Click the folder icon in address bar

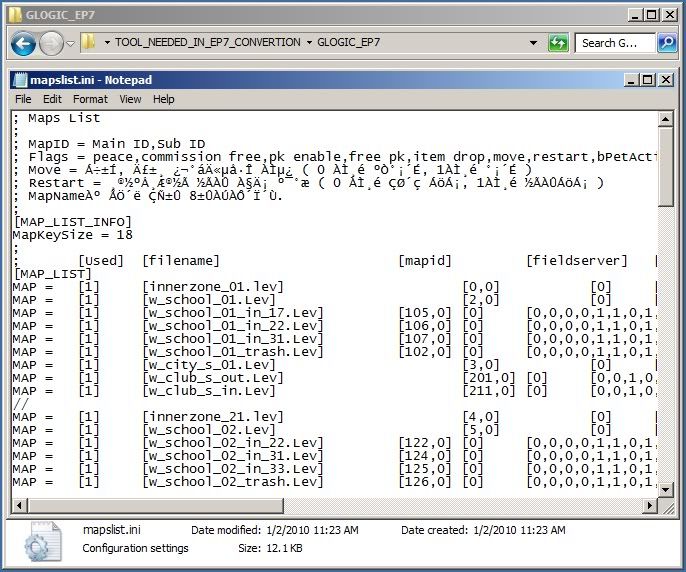click(x=88, y=43)
